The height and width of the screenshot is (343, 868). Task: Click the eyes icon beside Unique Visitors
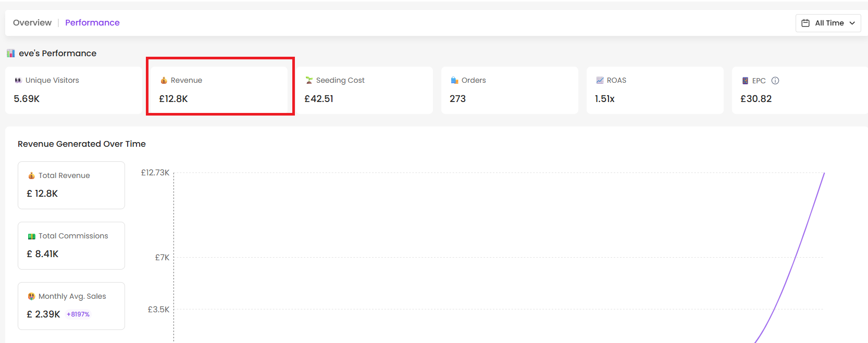point(18,80)
